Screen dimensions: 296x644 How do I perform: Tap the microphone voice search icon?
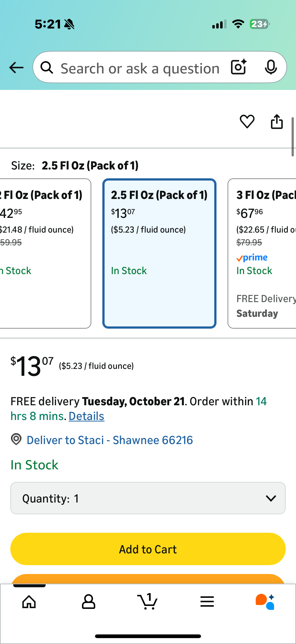(270, 67)
